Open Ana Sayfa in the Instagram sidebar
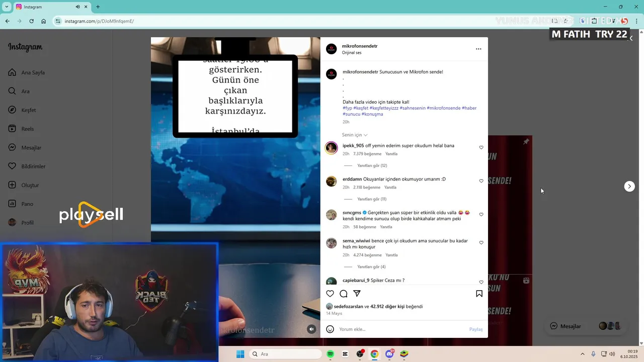The width and height of the screenshot is (644, 362). 27,72
